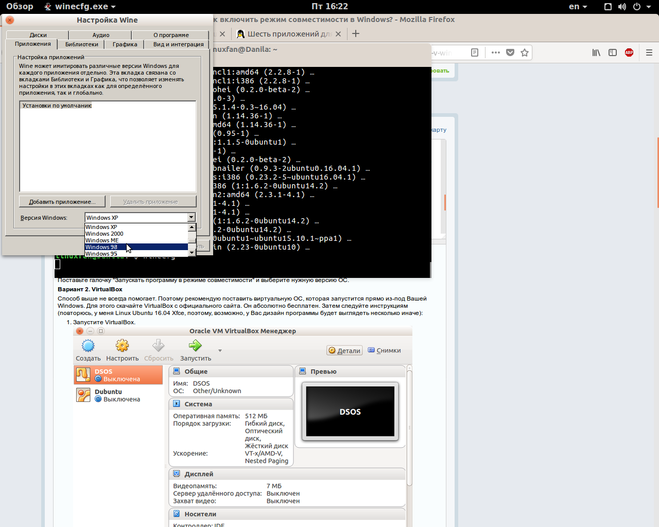Click the Превью section header
This screenshot has height=527, width=659.
(x=351, y=372)
